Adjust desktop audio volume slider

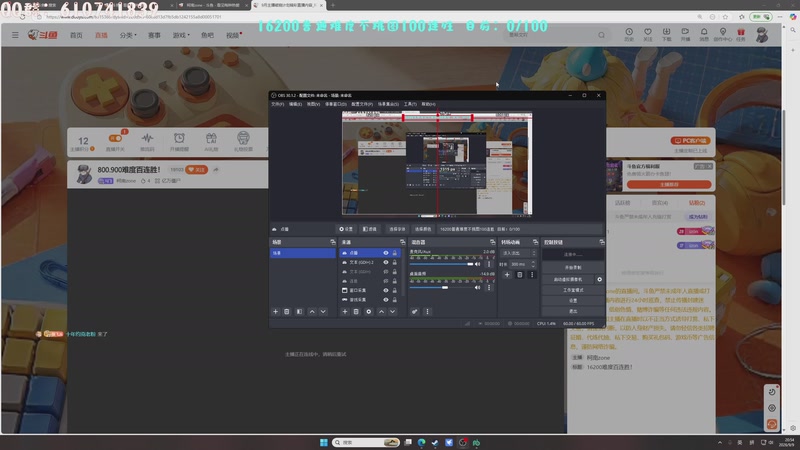click(442, 287)
